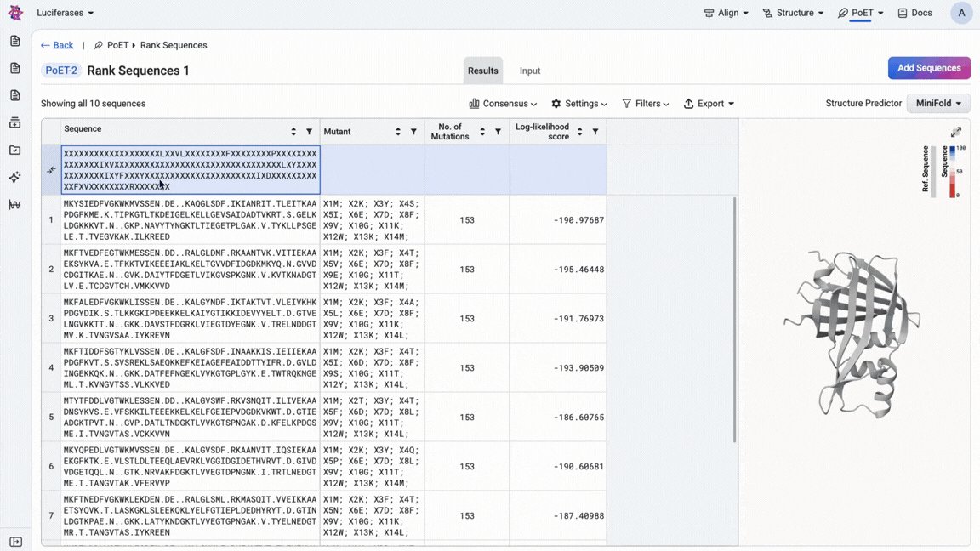The height and width of the screenshot is (551, 980).
Task: Expand the structure viewer to fullscreen
Action: (x=955, y=132)
